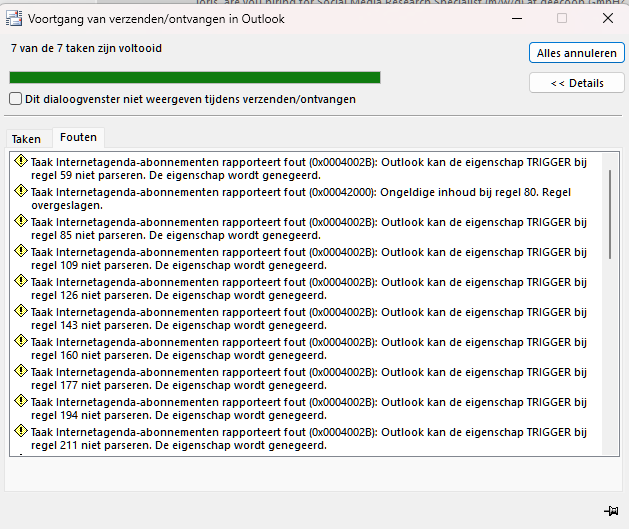This screenshot has width=629, height=529.
Task: Click the pin icon at the bottom right
Action: click(x=611, y=511)
